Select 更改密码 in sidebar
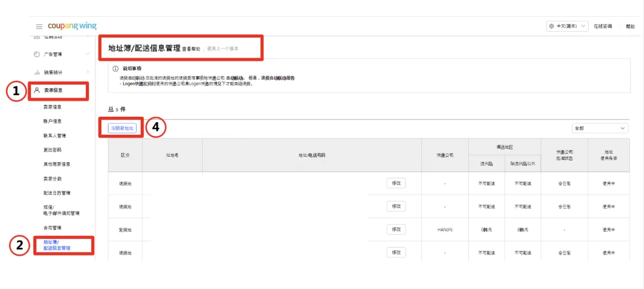The height and width of the screenshot is (289, 644). [x=52, y=150]
